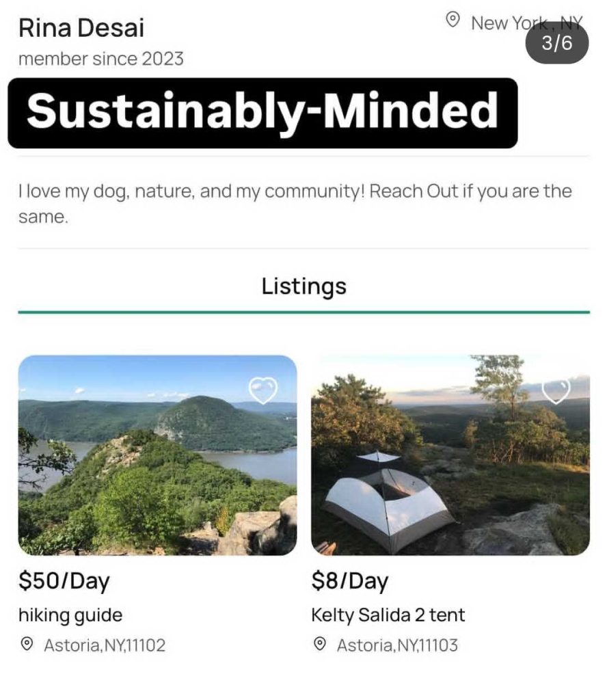
Task: Click the Sustainably-Minded banner
Action: tap(262, 112)
